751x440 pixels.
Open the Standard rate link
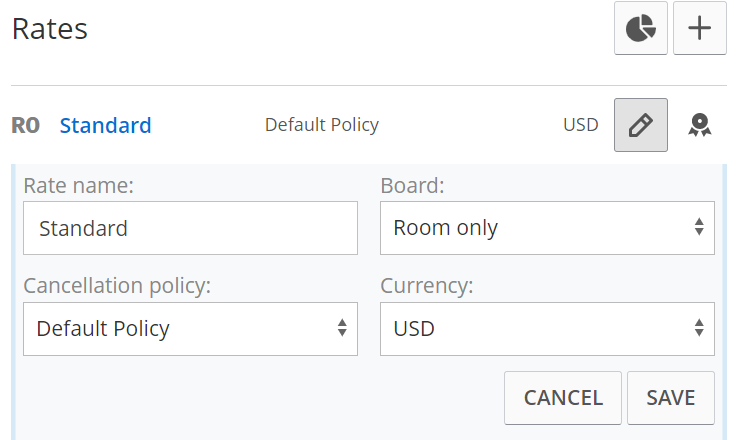pos(105,125)
